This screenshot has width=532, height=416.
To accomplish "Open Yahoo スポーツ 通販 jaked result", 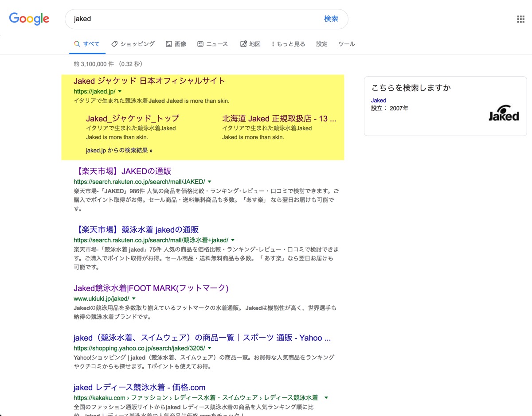I will pyautogui.click(x=202, y=338).
